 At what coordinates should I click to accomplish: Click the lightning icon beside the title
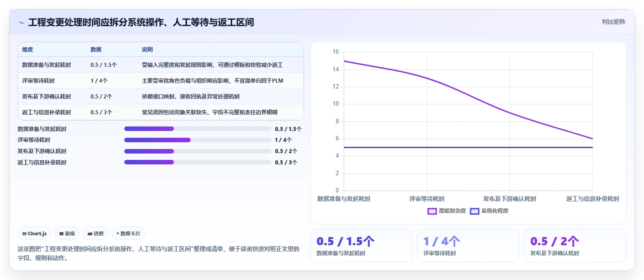21,22
